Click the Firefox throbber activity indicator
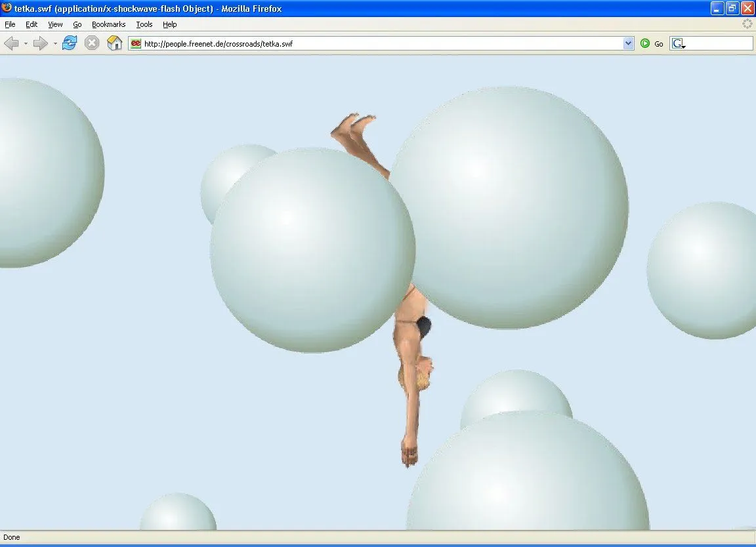This screenshot has height=547, width=756. pos(747,24)
